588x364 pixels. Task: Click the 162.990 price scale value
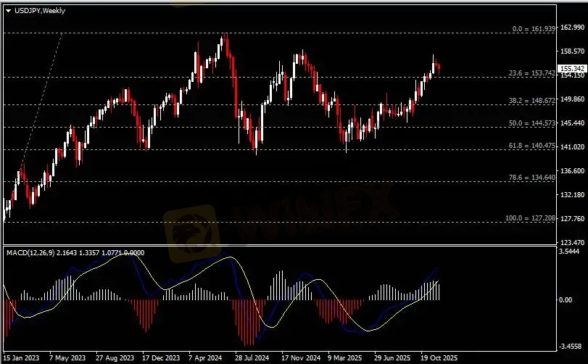(573, 27)
